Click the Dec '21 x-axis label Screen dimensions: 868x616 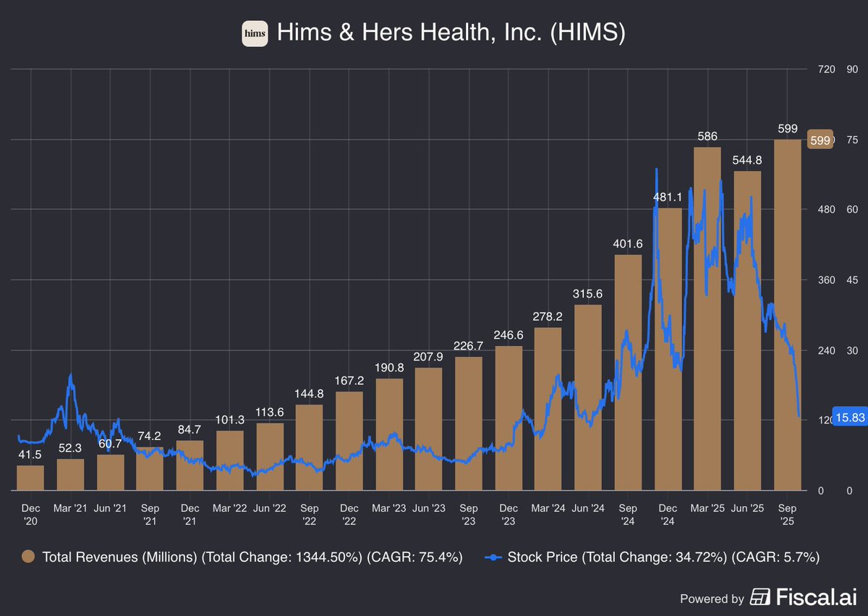[190, 514]
